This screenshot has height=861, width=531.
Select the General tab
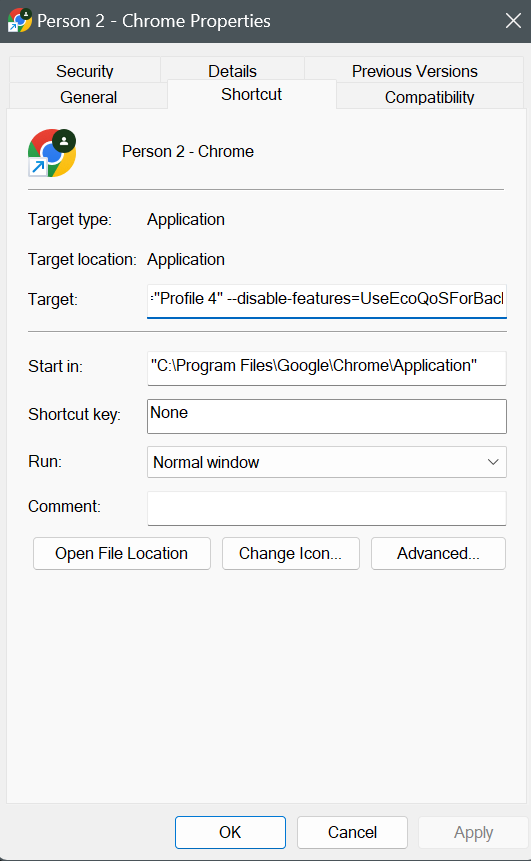[88, 97]
